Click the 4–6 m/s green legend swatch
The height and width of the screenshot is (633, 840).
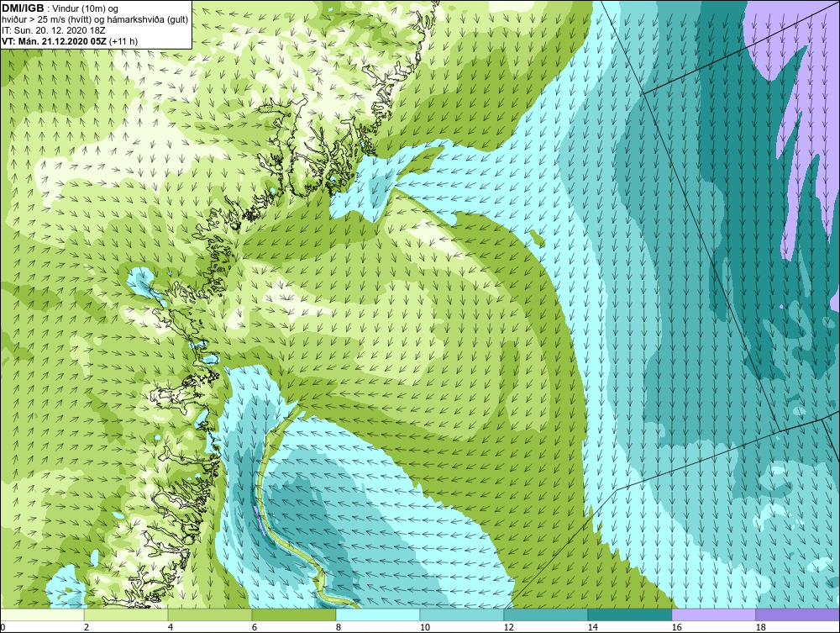click(x=210, y=615)
